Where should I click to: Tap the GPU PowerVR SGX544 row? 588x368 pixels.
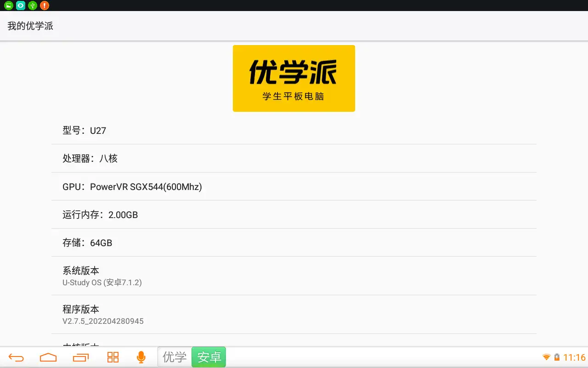tap(294, 187)
